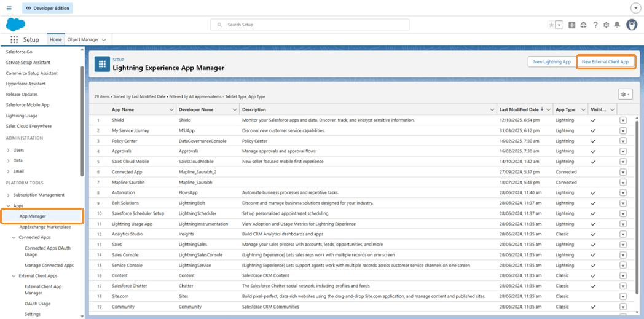Focus the Search Setup field

point(310,25)
